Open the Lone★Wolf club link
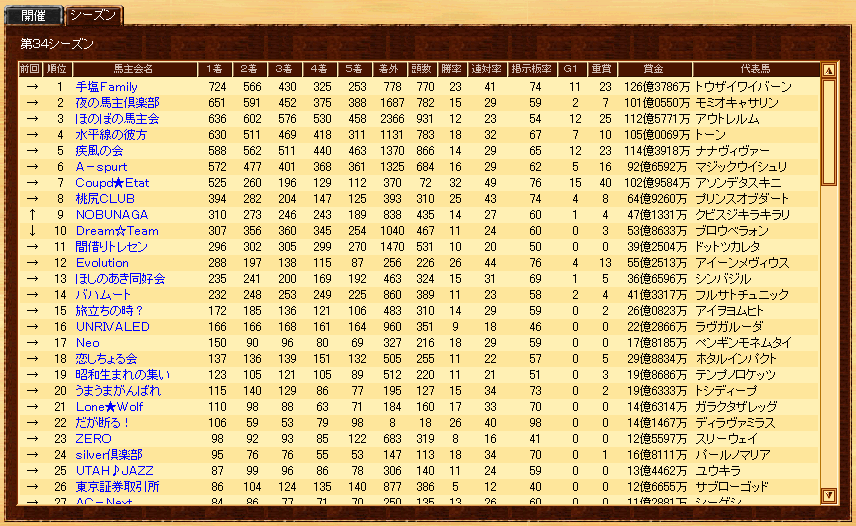This screenshot has height=526, width=856. 109,407
